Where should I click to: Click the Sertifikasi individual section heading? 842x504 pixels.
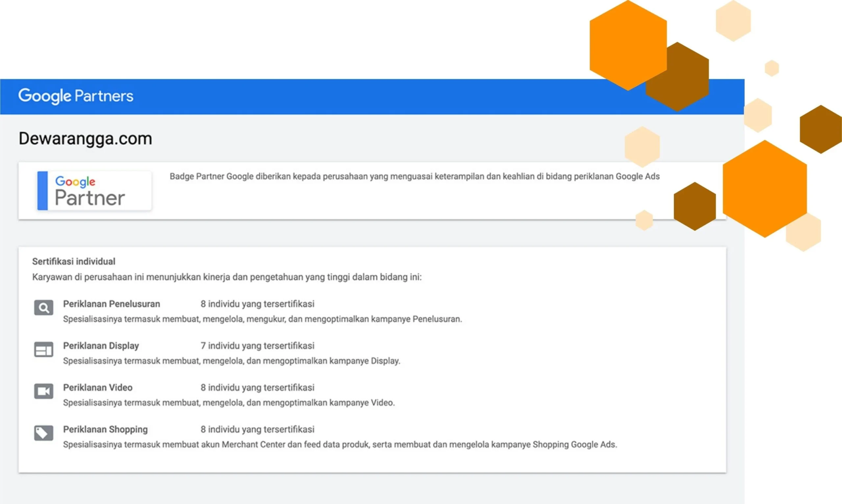tap(74, 261)
